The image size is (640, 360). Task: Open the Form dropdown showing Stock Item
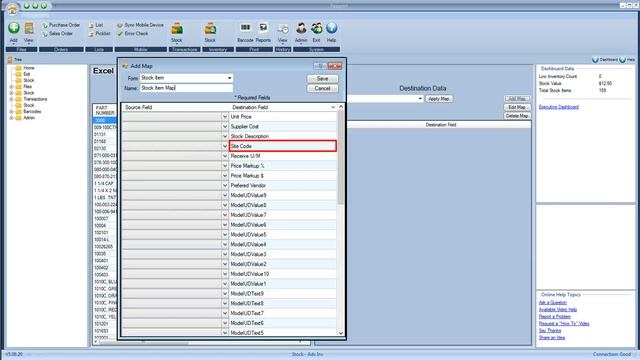pos(229,78)
